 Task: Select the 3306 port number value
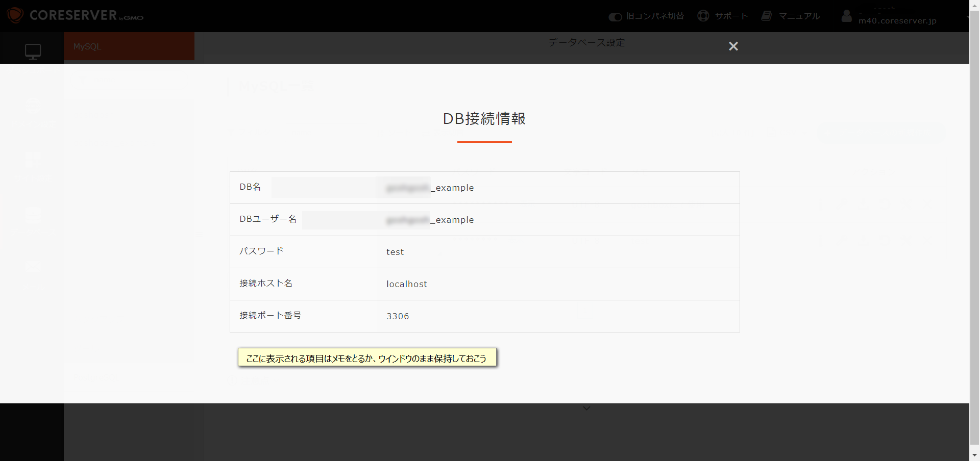pos(398,316)
